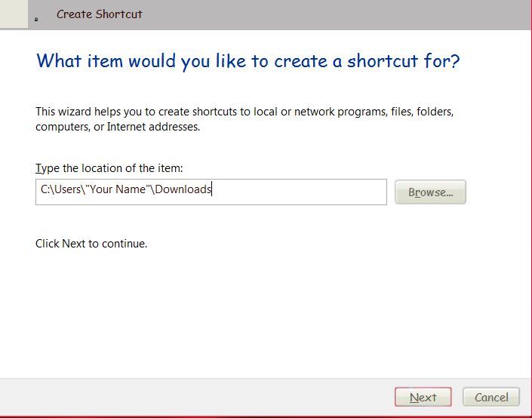Viewport: 532px width, 418px height.
Task: Place cursor on "C:\Users" in the path
Action: [60, 189]
